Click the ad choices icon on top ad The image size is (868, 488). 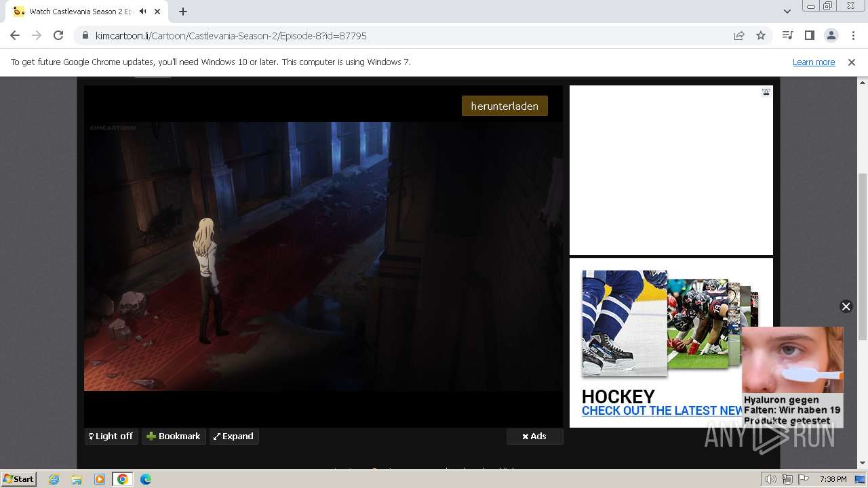(x=766, y=91)
